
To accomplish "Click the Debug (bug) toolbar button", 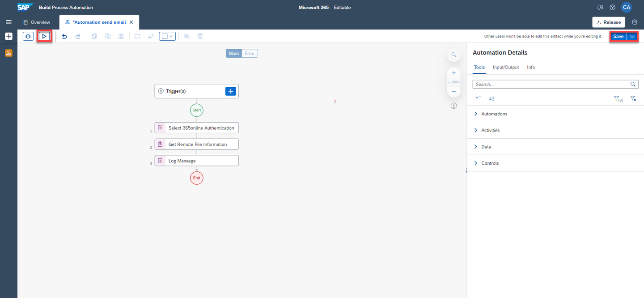I will click(x=28, y=36).
